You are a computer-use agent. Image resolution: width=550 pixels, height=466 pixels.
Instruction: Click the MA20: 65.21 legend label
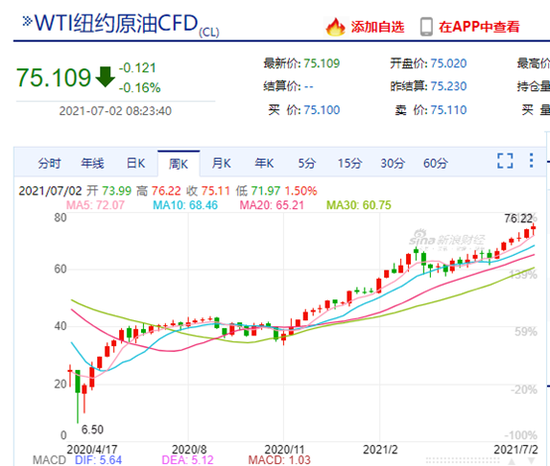271,205
